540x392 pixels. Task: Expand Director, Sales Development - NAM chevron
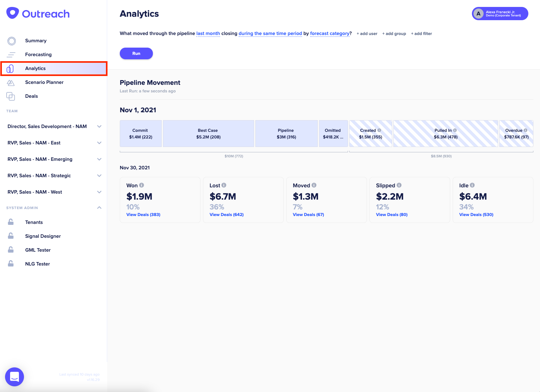pos(99,126)
